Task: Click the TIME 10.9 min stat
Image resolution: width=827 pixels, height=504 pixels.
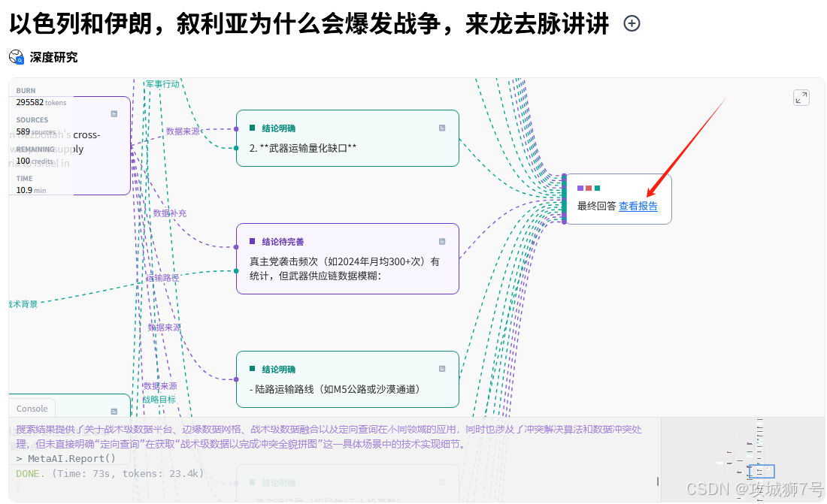Action: coord(31,185)
